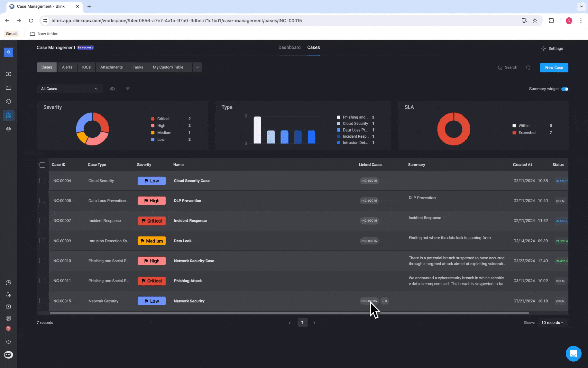Select the IOCs tab
The height and width of the screenshot is (368, 588).
click(x=86, y=67)
